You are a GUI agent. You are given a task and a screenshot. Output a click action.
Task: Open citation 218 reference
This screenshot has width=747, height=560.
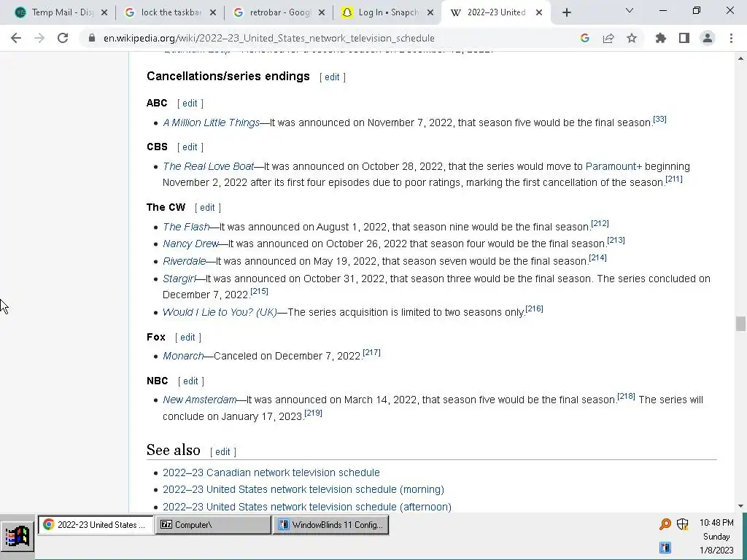pyautogui.click(x=627, y=396)
